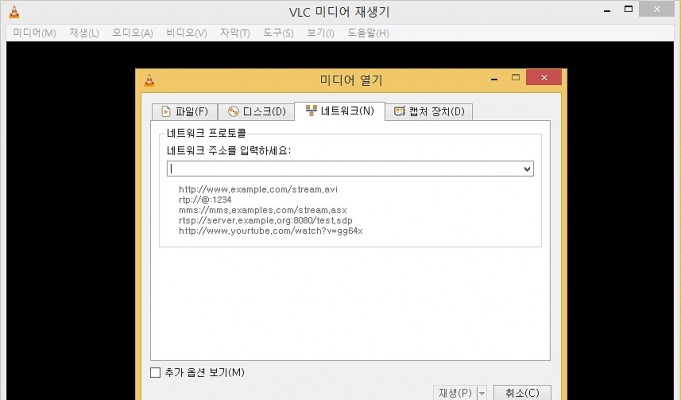Open the 자막(T) menu
The width and height of the screenshot is (681, 400).
click(x=235, y=33)
